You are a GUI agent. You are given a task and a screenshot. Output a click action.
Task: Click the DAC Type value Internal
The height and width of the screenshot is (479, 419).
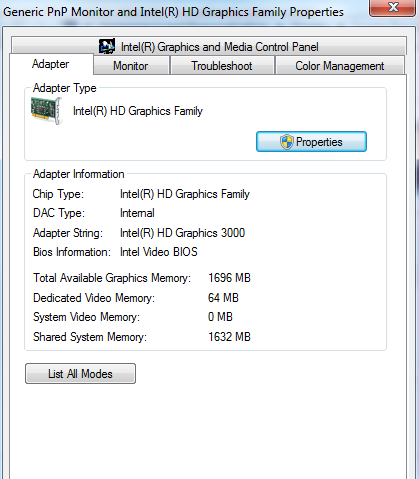(x=137, y=213)
